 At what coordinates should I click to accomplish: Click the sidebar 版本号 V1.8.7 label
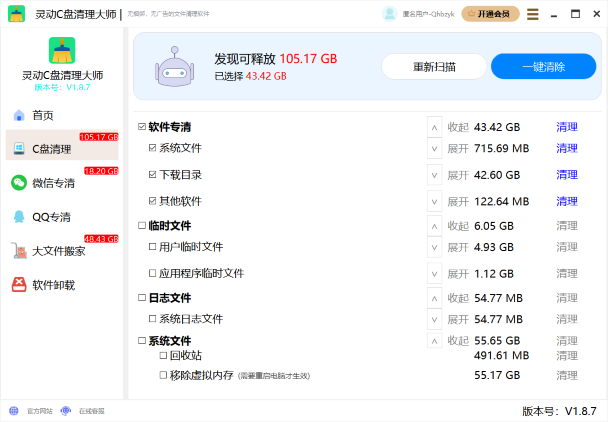[62, 87]
